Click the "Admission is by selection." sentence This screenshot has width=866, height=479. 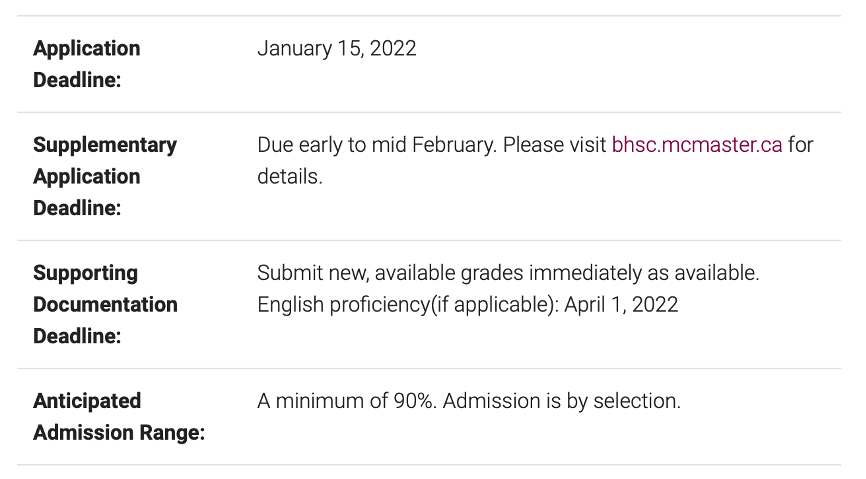561,401
